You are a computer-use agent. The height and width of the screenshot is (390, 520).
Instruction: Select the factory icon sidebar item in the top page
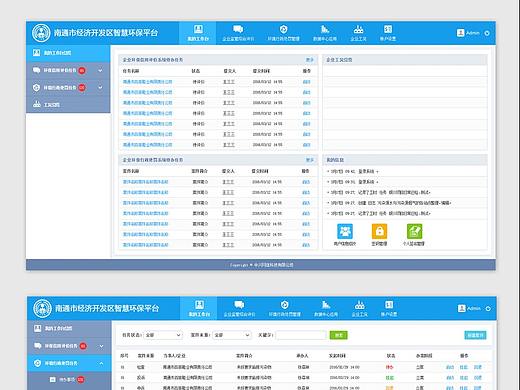pos(68,105)
